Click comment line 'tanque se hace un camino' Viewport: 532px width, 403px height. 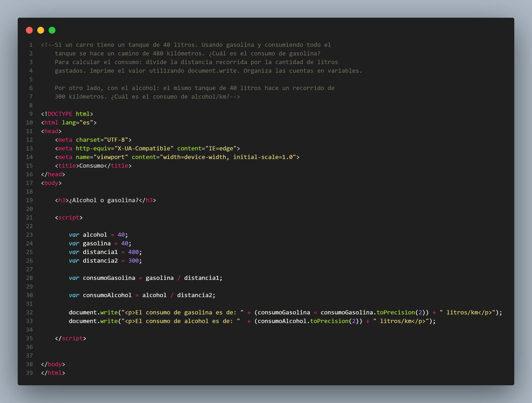pyautogui.click(x=188, y=54)
